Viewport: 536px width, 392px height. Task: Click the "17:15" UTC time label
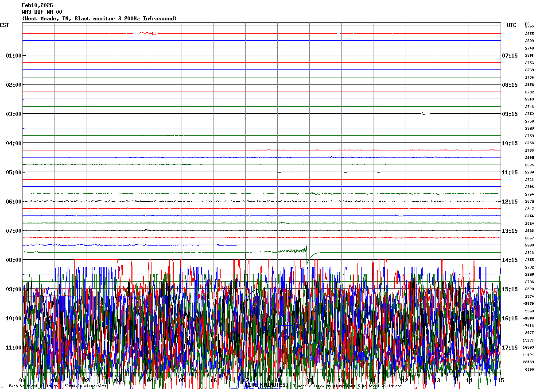click(510, 348)
